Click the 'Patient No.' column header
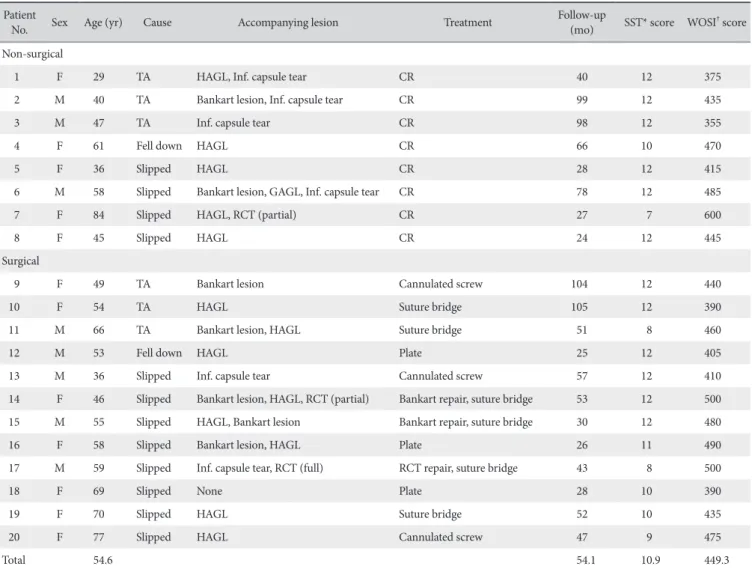 (19, 22)
